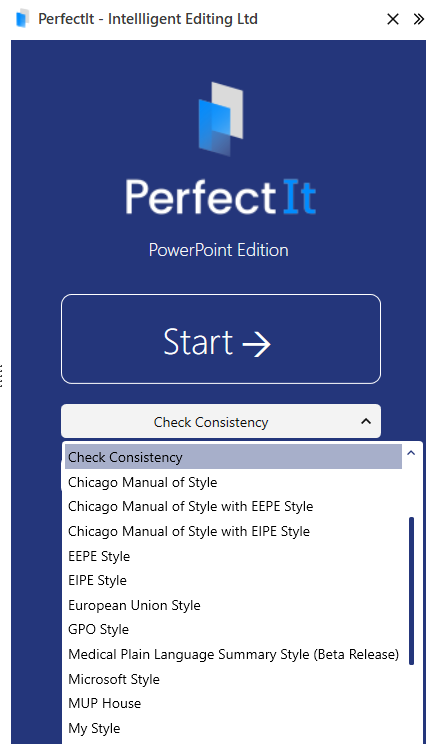
Task: Pick GPO Style from list
Action: tap(233, 629)
